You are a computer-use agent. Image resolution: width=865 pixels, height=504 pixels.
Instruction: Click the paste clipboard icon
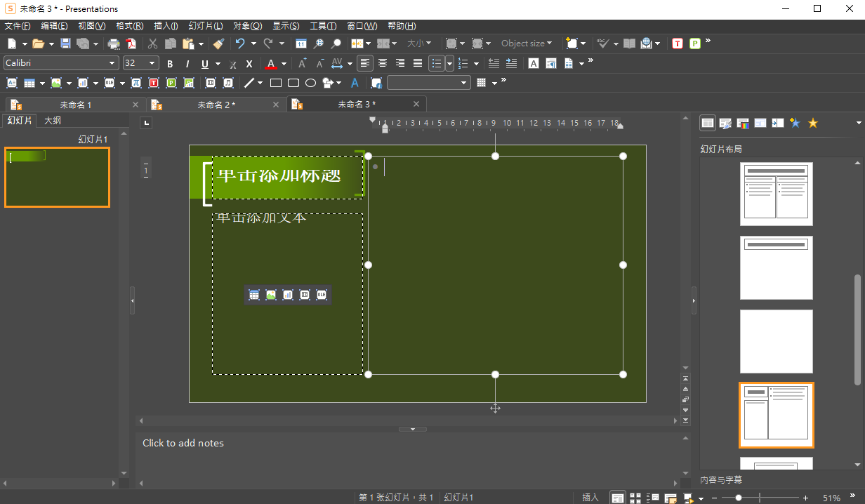(x=188, y=44)
